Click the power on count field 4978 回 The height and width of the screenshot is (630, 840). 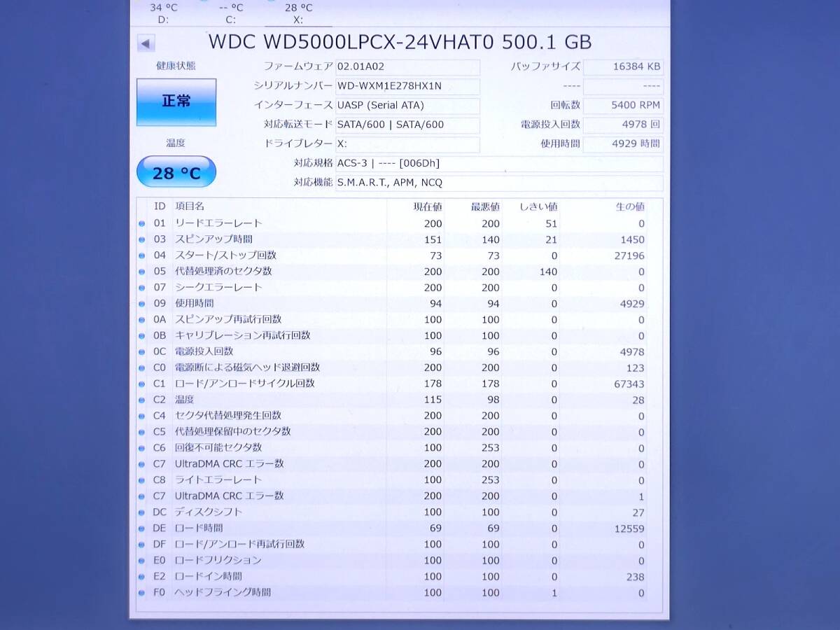tap(623, 125)
